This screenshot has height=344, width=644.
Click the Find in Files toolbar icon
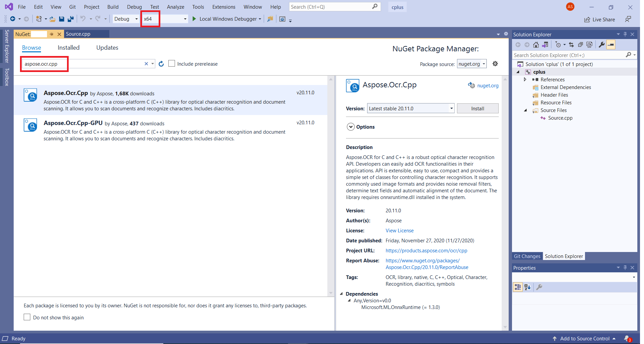pyautogui.click(x=270, y=19)
